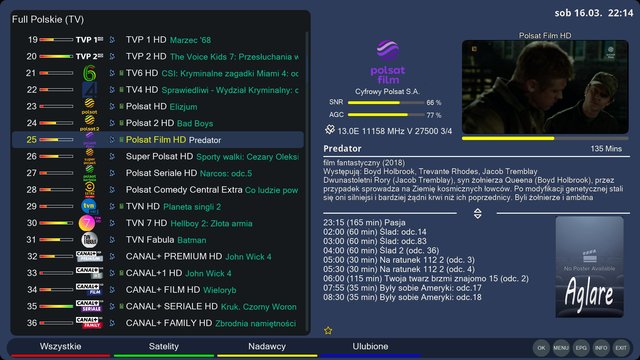
Task: Select channel CANAL+ FAMILY HD Zbrodnia namiętności
Action: pos(158,323)
